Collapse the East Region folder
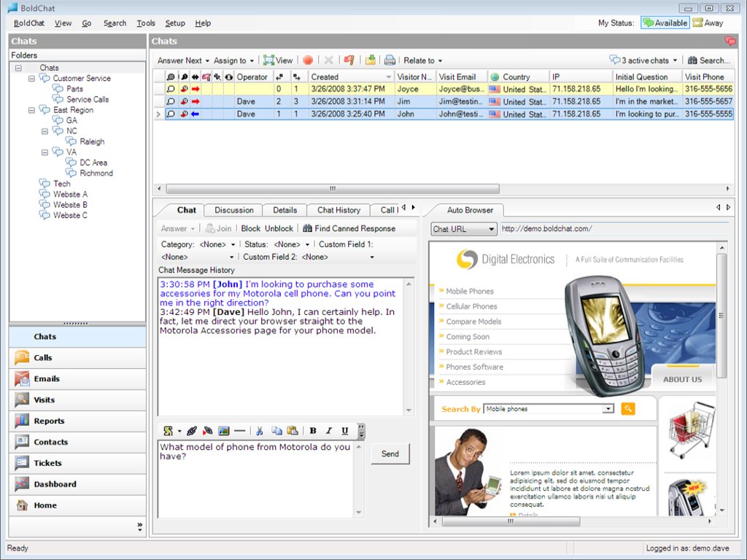747x560 pixels. (x=32, y=110)
